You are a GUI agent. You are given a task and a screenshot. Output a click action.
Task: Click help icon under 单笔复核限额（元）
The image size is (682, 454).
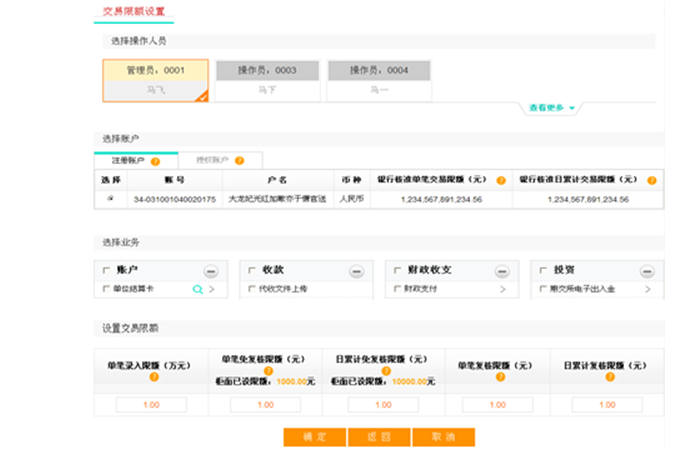(x=500, y=377)
